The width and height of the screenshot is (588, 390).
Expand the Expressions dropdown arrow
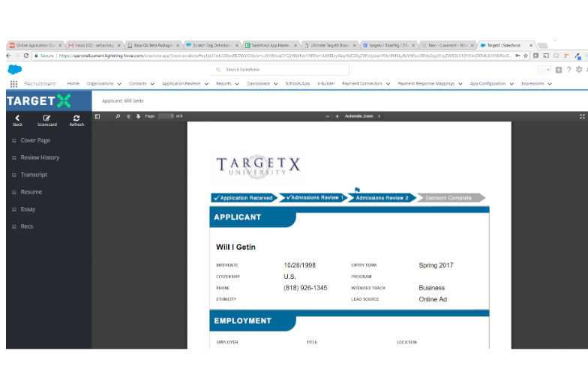pos(550,84)
